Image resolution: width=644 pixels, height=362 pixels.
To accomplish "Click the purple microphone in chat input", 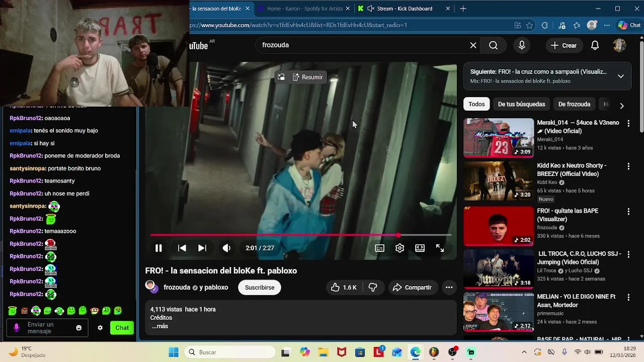I will [x=16, y=328].
